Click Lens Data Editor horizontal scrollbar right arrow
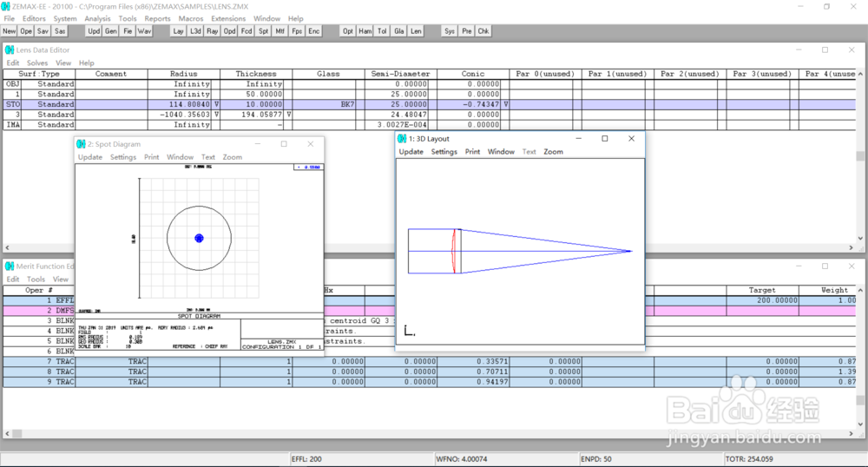This screenshot has height=467, width=868. [x=851, y=248]
